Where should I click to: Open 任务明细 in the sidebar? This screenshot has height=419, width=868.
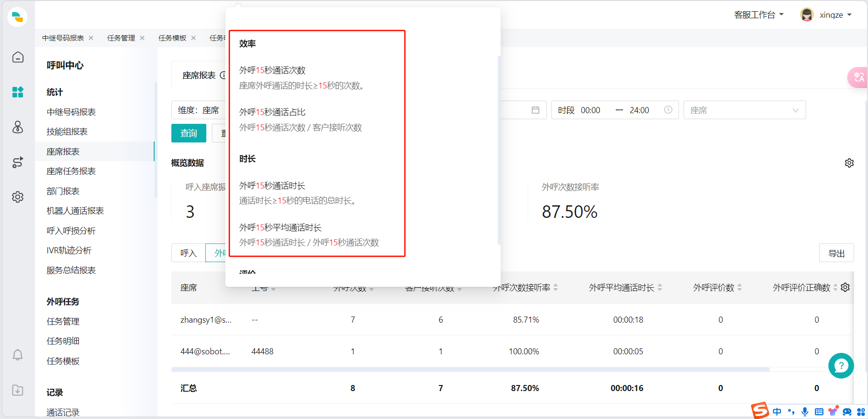click(63, 341)
